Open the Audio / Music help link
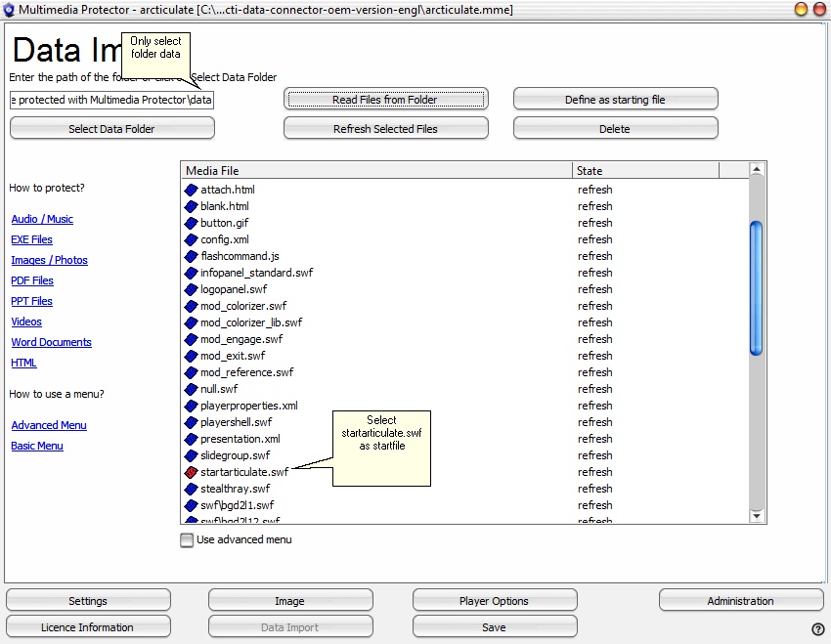Image resolution: width=831 pixels, height=644 pixels. [x=42, y=219]
